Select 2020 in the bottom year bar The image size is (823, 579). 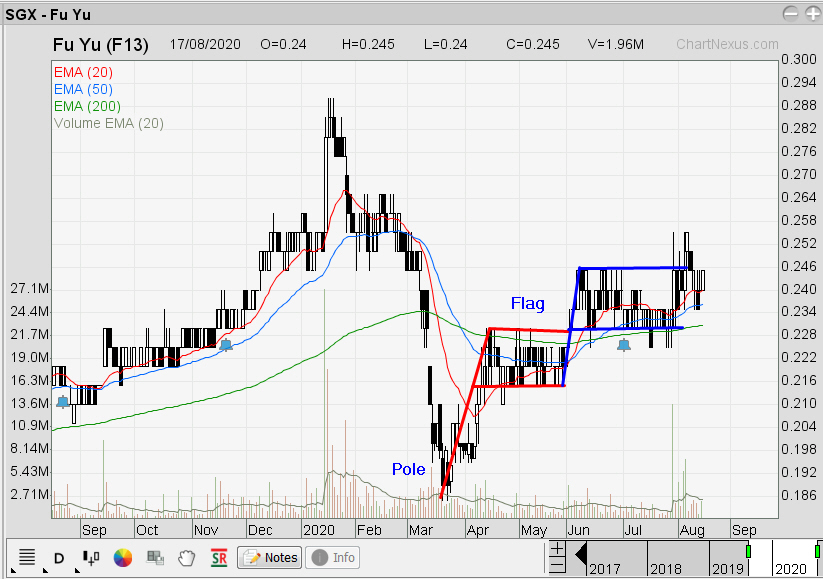coord(790,569)
